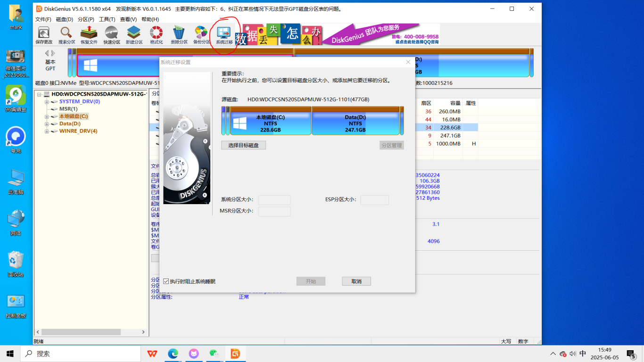The width and height of the screenshot is (644, 362).
Task: Collapse the HD0 disk tree node
Action: tap(40, 94)
